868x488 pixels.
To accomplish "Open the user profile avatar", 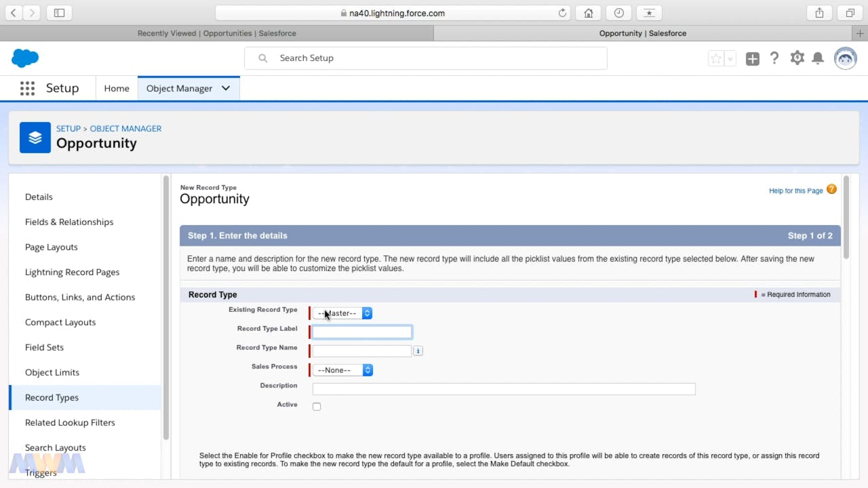I will [x=845, y=58].
